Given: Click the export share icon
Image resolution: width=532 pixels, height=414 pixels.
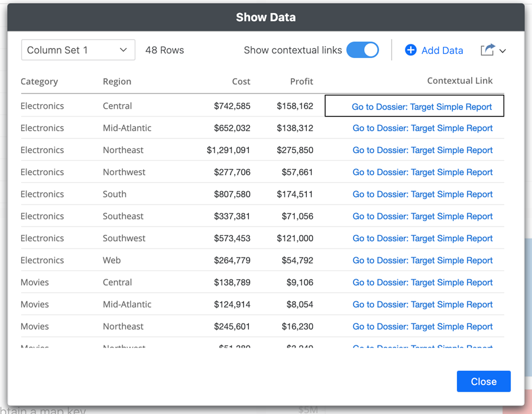Looking at the screenshot, I should (487, 50).
